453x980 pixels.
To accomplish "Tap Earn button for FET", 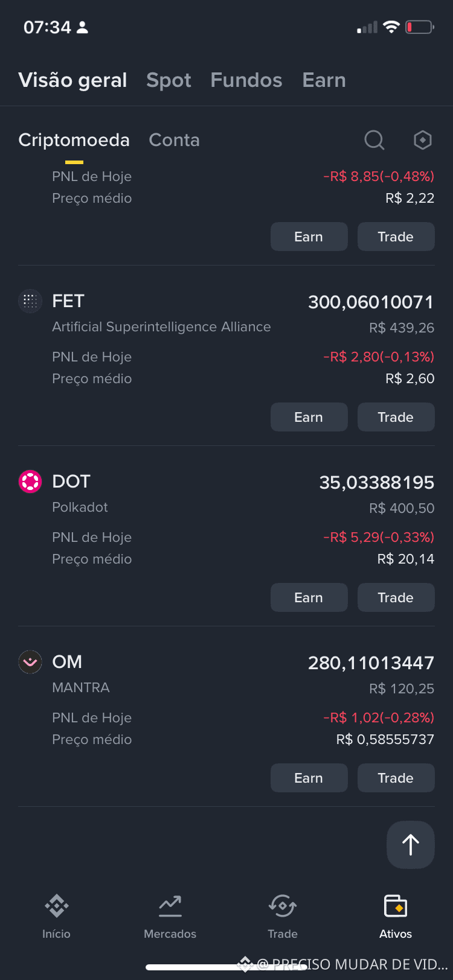I will [x=309, y=417].
